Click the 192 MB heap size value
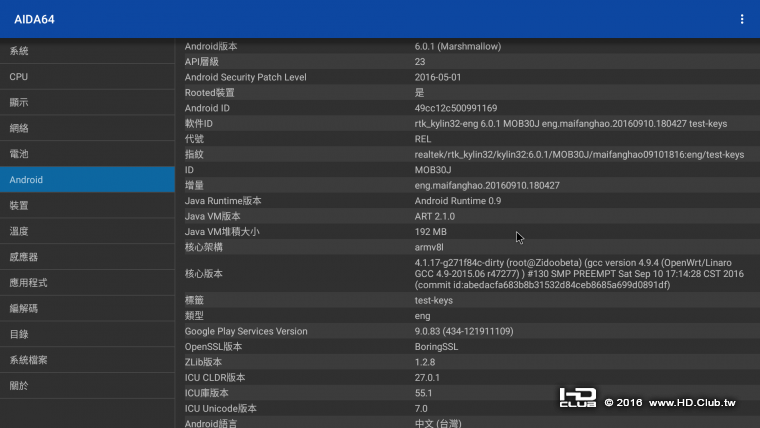Image resolution: width=760 pixels, height=428 pixels. (430, 232)
